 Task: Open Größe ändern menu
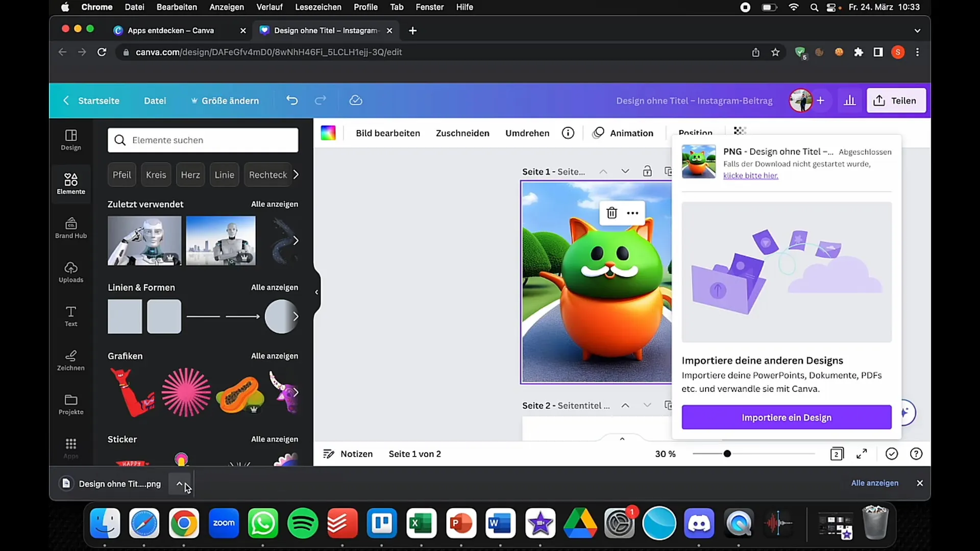225,101
